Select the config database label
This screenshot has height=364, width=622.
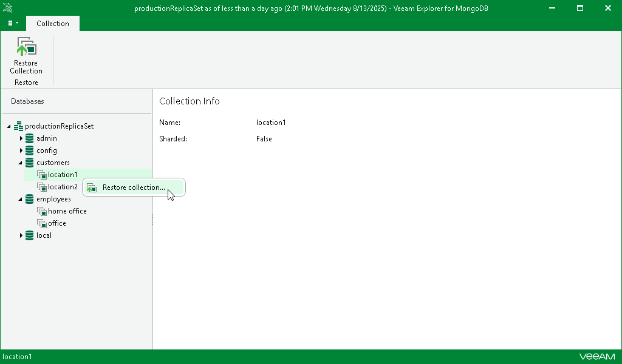pos(46,150)
